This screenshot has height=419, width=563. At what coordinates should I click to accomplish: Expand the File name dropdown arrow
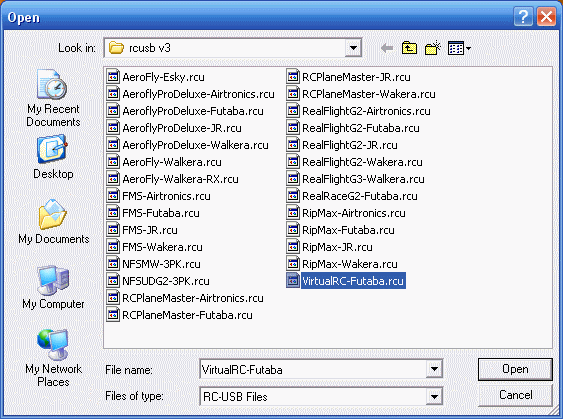coord(434,369)
